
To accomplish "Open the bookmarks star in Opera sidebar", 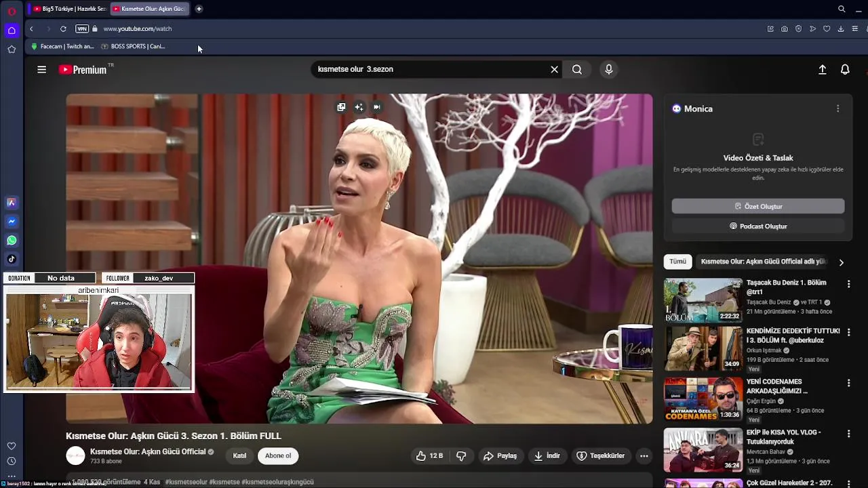I will coord(12,49).
